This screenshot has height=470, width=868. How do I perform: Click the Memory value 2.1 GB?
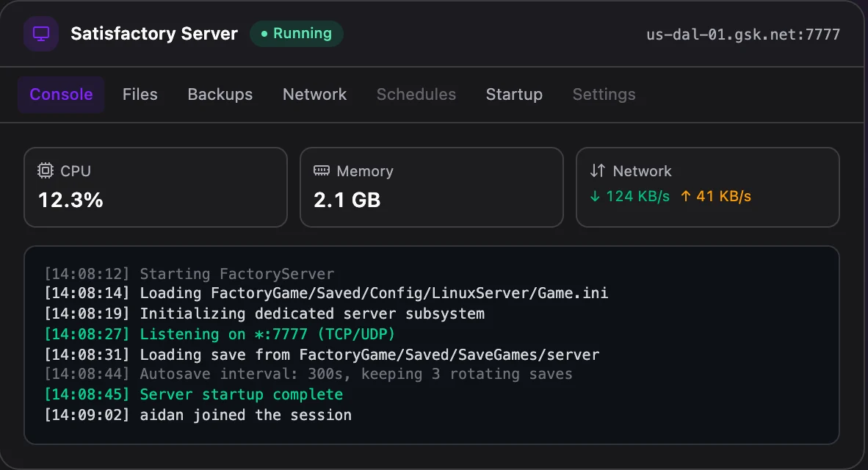click(347, 200)
